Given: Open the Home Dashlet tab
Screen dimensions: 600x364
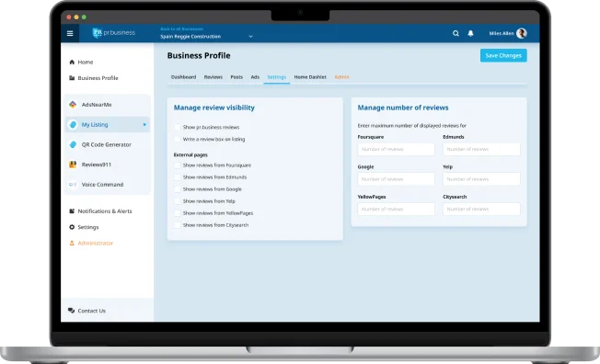Looking at the screenshot, I should coord(310,77).
